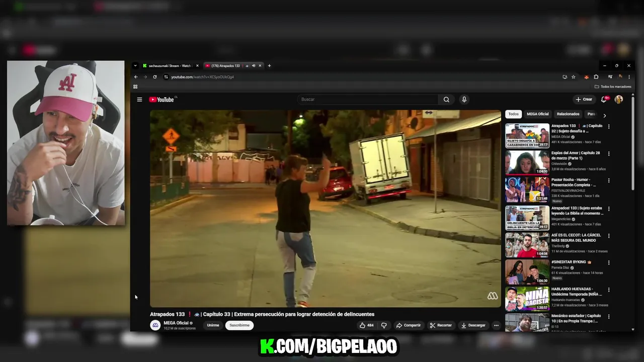Open YouTube notifications bell
This screenshot has height=362, width=644.
(x=604, y=100)
